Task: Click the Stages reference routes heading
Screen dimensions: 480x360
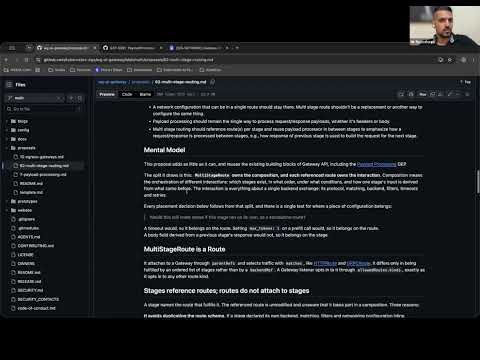Action: point(226,291)
